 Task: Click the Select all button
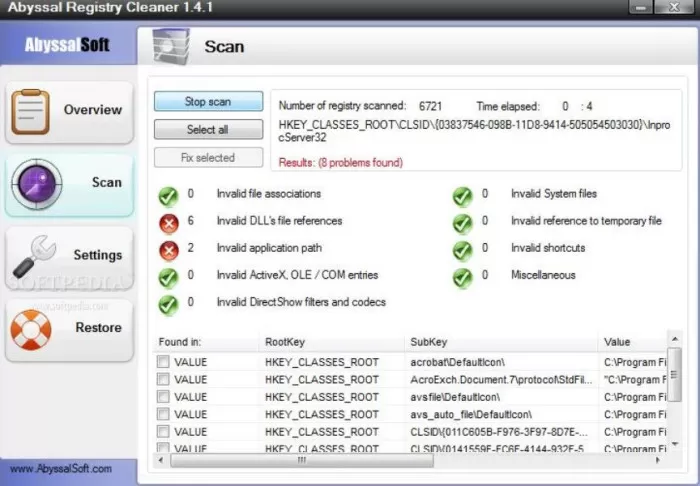point(208,129)
